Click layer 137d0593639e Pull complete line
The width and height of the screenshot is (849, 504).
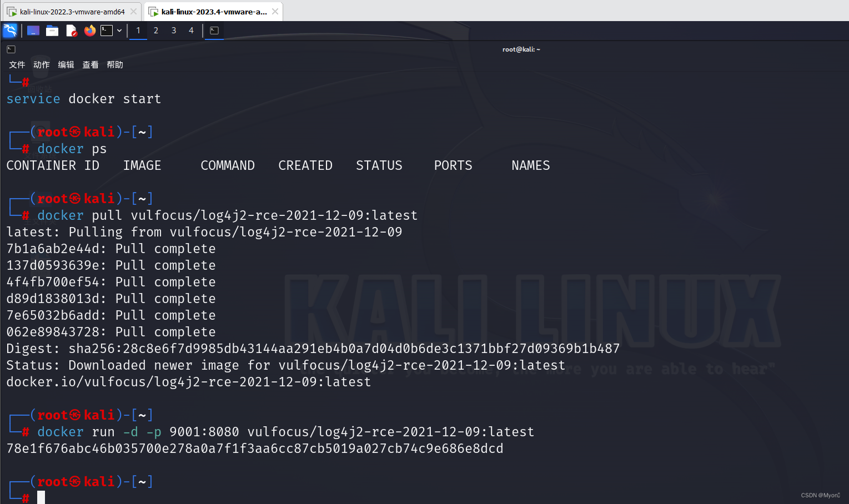point(111,265)
